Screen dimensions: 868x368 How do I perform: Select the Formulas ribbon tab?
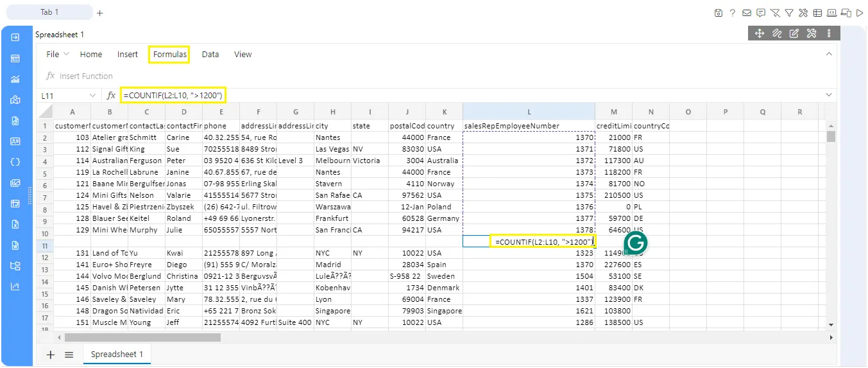[170, 55]
